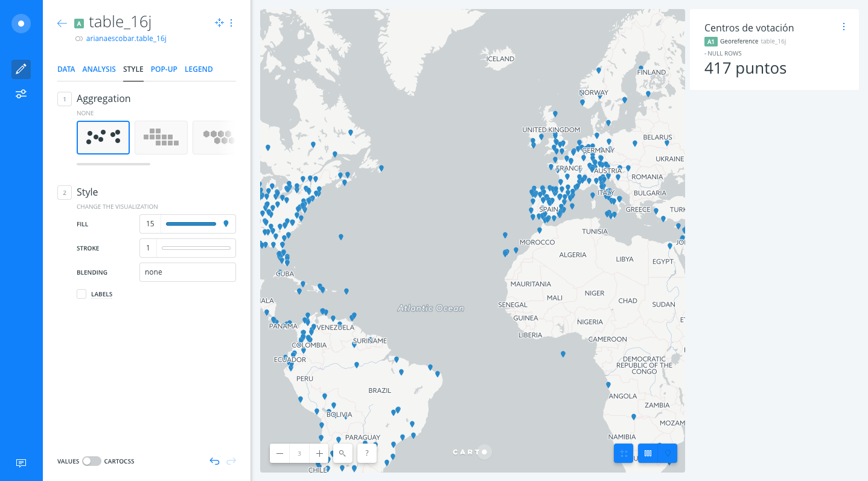
Task: Open the LEGEND tab
Action: coord(199,69)
